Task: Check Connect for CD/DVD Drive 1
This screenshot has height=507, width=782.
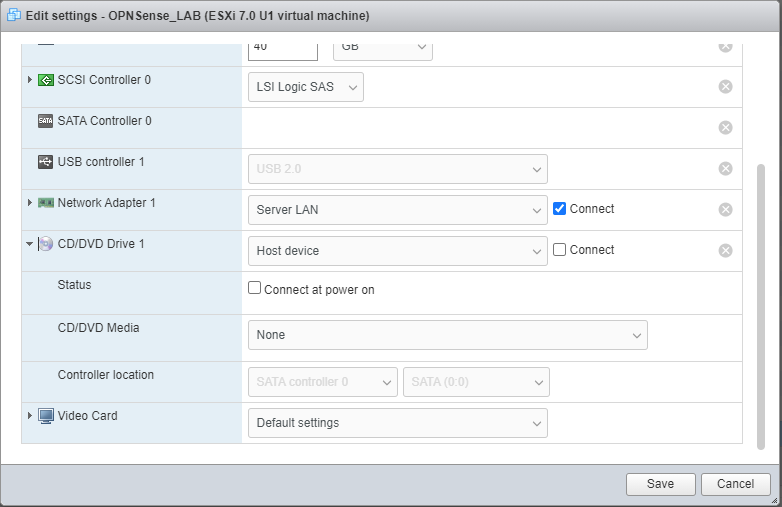Action: tap(560, 249)
